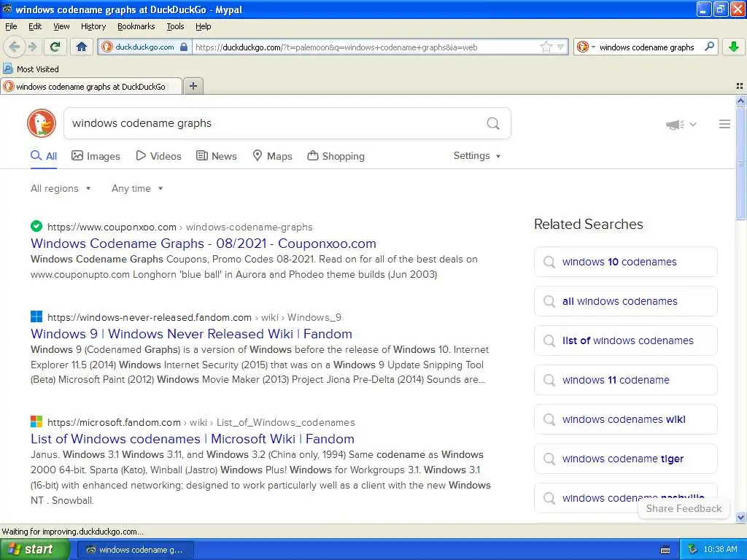This screenshot has height=560, width=747.
Task: Open a new tab with the plus button
Action: (x=193, y=86)
